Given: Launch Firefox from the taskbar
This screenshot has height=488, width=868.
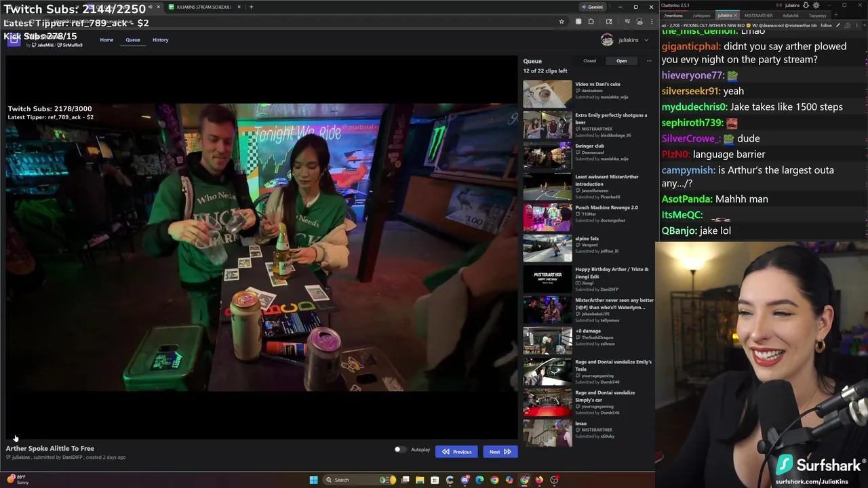Looking at the screenshot, I should coord(539,480).
